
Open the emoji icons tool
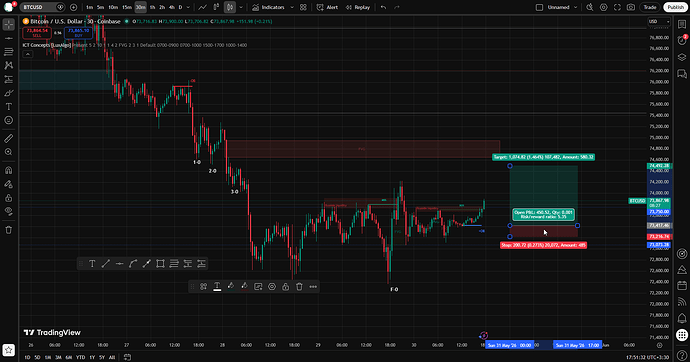point(8,120)
